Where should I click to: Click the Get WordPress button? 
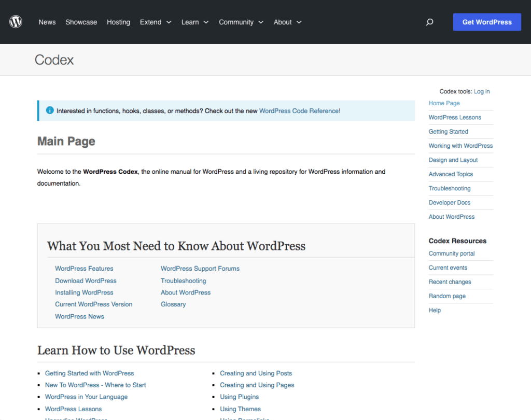pos(487,22)
